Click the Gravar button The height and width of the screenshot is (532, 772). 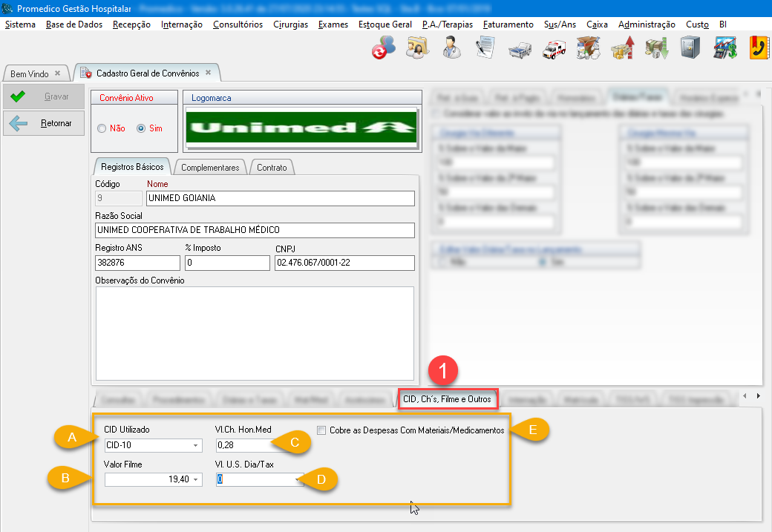tap(43, 96)
